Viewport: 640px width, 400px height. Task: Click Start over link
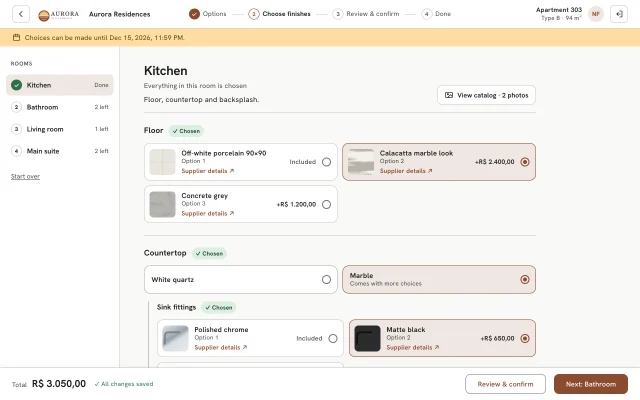25,176
